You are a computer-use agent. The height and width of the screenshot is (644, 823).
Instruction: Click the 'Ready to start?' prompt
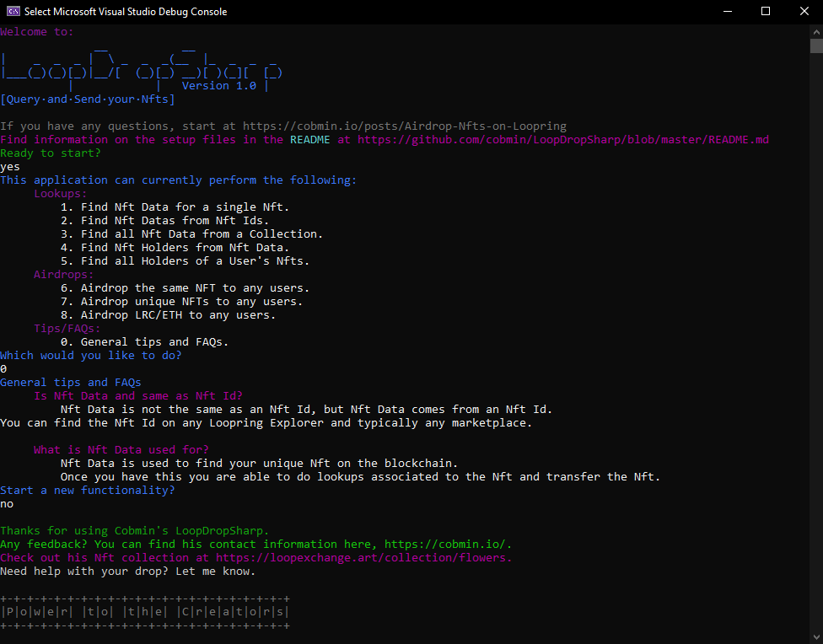[x=51, y=153]
